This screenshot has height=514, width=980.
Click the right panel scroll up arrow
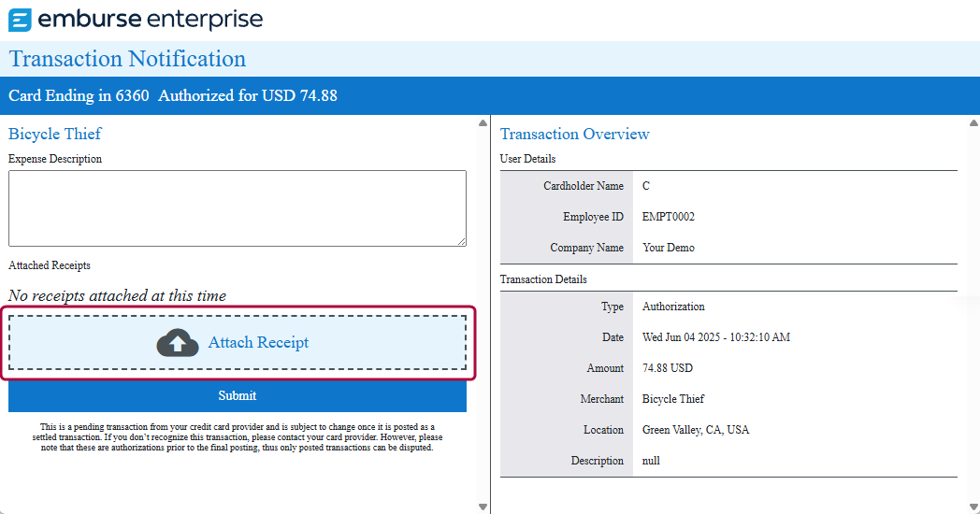(973, 123)
